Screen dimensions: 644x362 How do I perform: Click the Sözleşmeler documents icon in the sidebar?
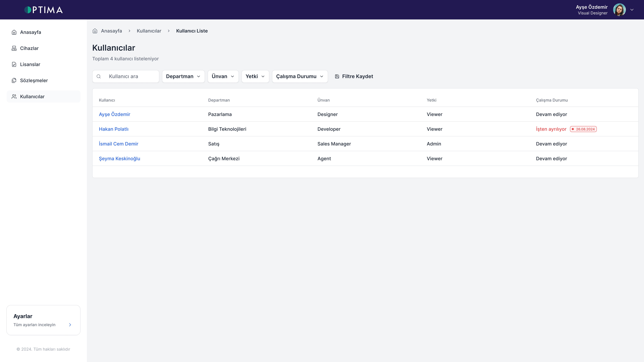coord(14,80)
